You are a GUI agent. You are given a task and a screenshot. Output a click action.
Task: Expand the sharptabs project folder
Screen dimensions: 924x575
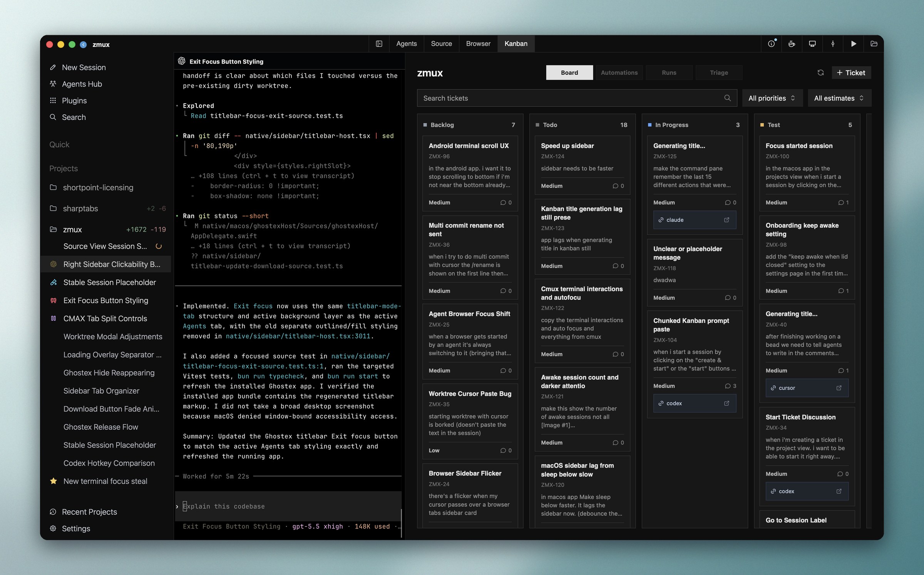(x=53, y=208)
